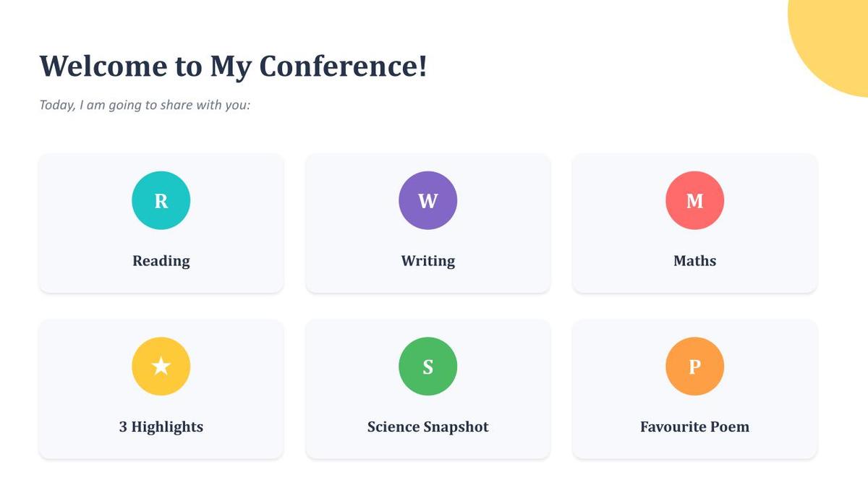Select the Maths label
This screenshot has height=488, width=868.
[694, 261]
